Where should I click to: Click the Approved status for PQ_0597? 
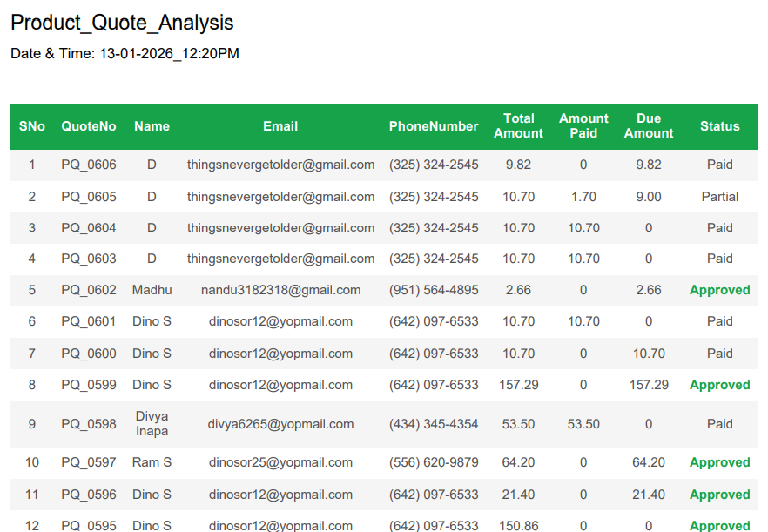[x=719, y=462]
